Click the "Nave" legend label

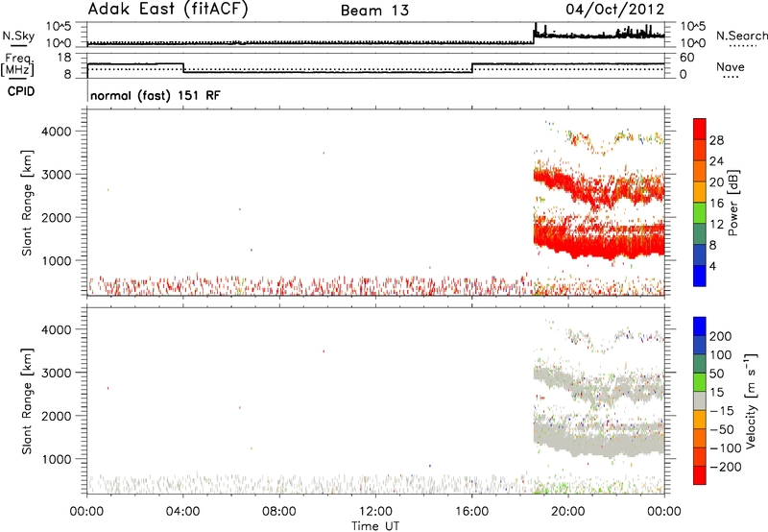pyautogui.click(x=731, y=66)
